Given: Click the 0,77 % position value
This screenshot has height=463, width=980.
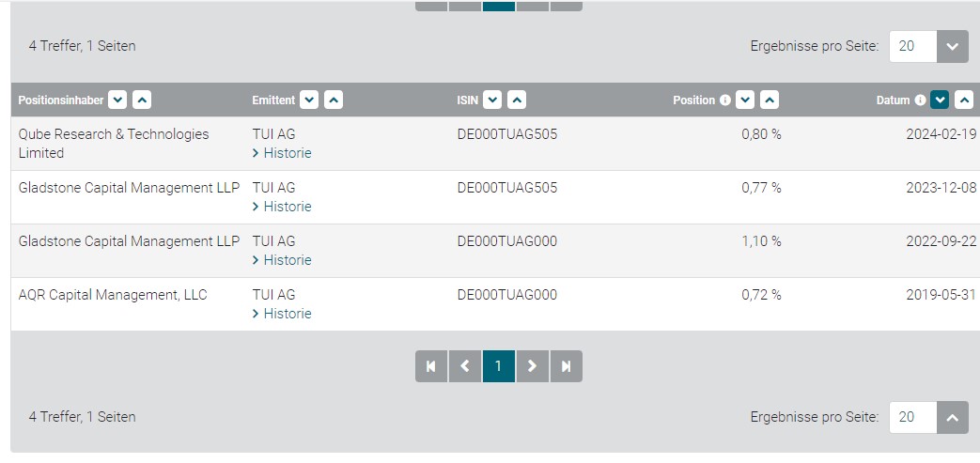Looking at the screenshot, I should pos(761,188).
